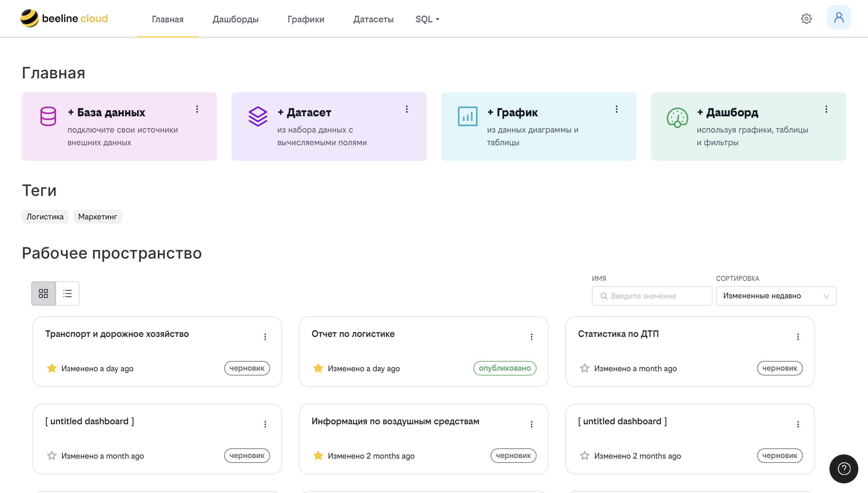The width and height of the screenshot is (868, 493).
Task: Click черновик badge on Статистика по ДТП
Action: pos(780,368)
